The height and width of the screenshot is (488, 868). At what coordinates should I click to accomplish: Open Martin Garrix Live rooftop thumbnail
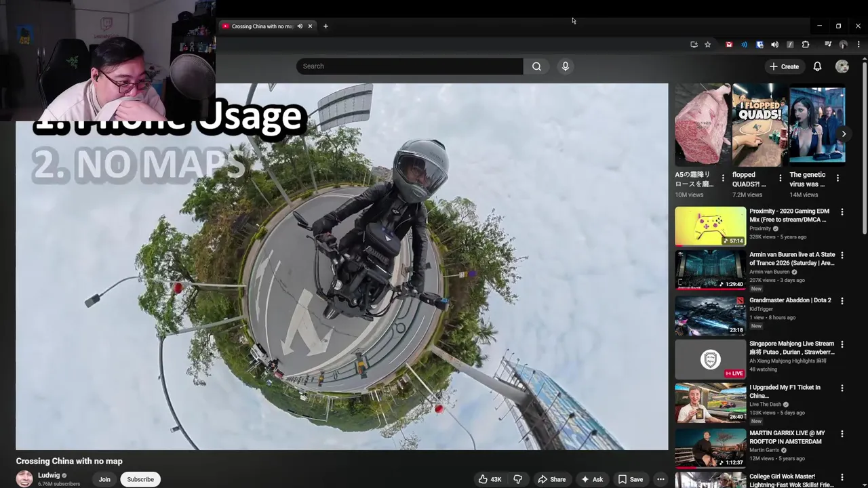click(710, 447)
